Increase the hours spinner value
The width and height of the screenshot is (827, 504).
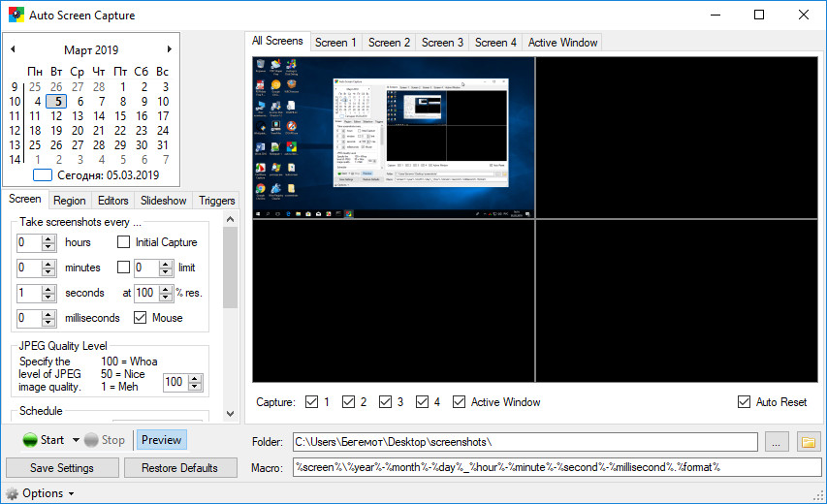pyautogui.click(x=48, y=238)
